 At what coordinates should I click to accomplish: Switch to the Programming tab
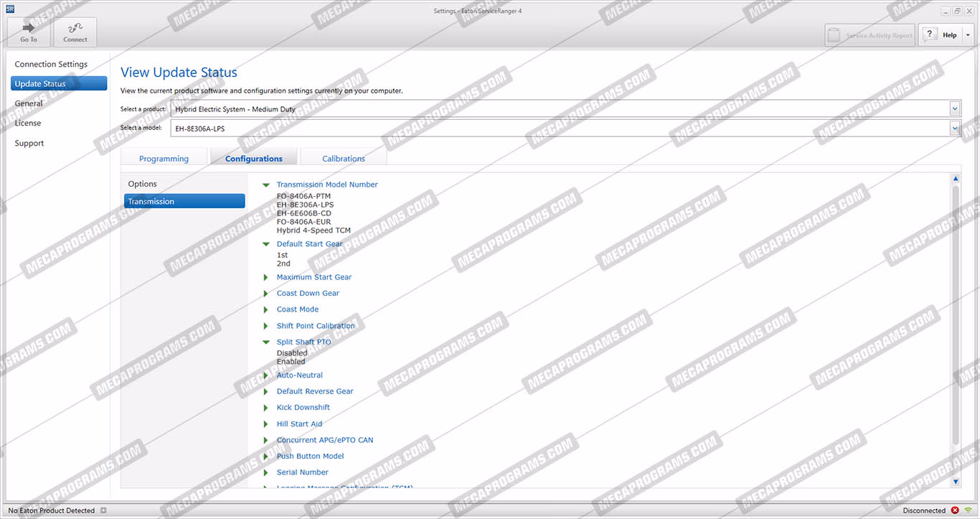(x=164, y=159)
